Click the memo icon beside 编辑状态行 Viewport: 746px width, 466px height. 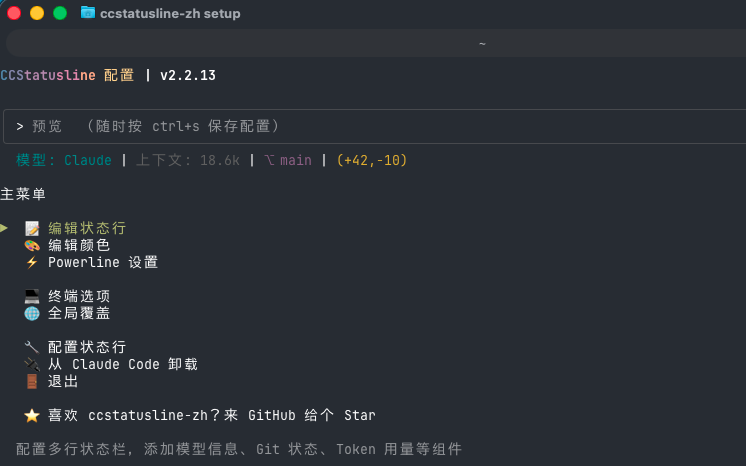click(32, 228)
